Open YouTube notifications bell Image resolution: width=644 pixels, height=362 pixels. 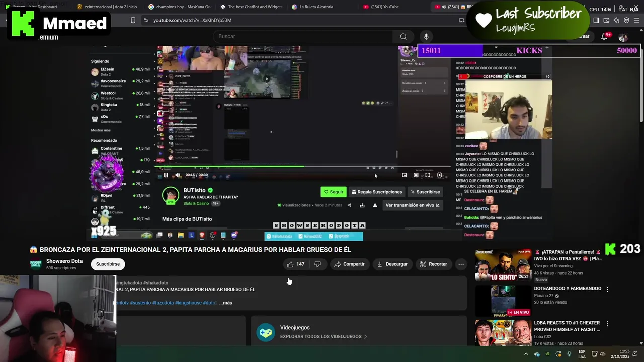click(604, 37)
